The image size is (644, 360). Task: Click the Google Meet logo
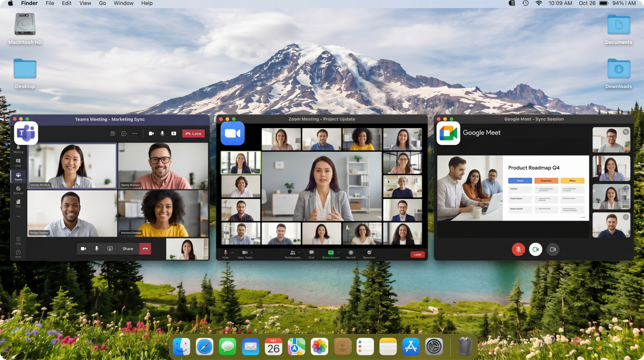click(x=448, y=133)
